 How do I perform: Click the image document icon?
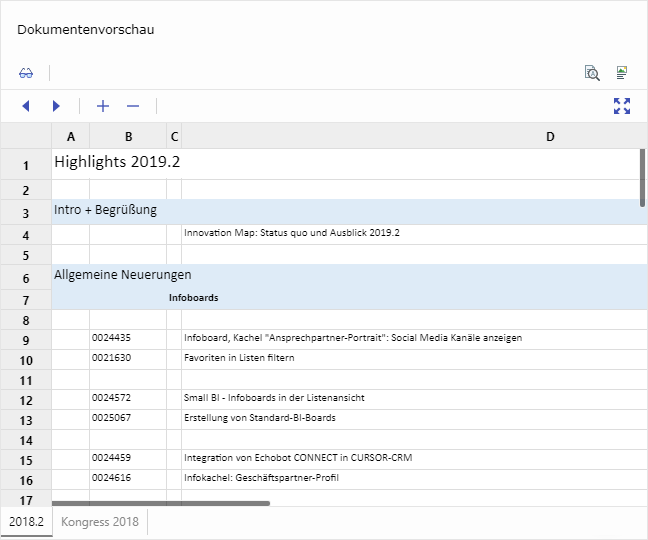point(622,73)
